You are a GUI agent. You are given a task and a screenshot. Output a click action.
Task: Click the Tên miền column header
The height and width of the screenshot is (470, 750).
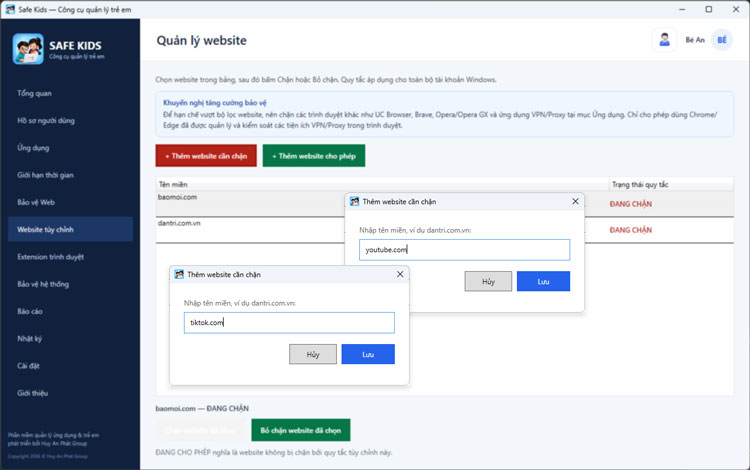coord(382,185)
